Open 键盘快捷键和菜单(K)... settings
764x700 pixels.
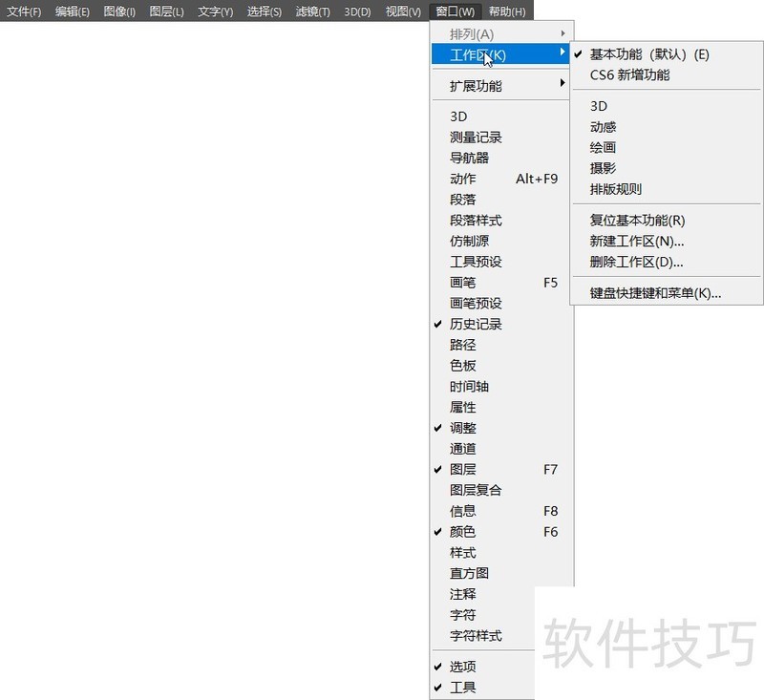(x=655, y=293)
